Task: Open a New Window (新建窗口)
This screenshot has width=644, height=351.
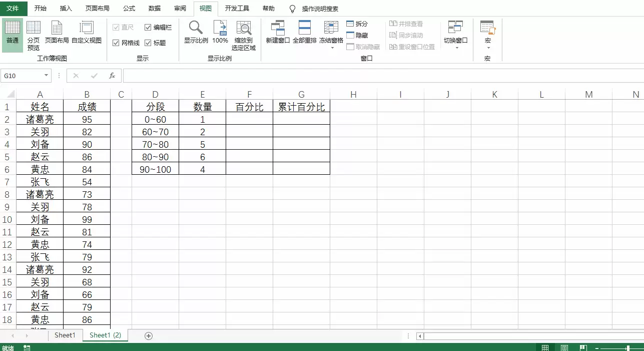Action: (278, 32)
